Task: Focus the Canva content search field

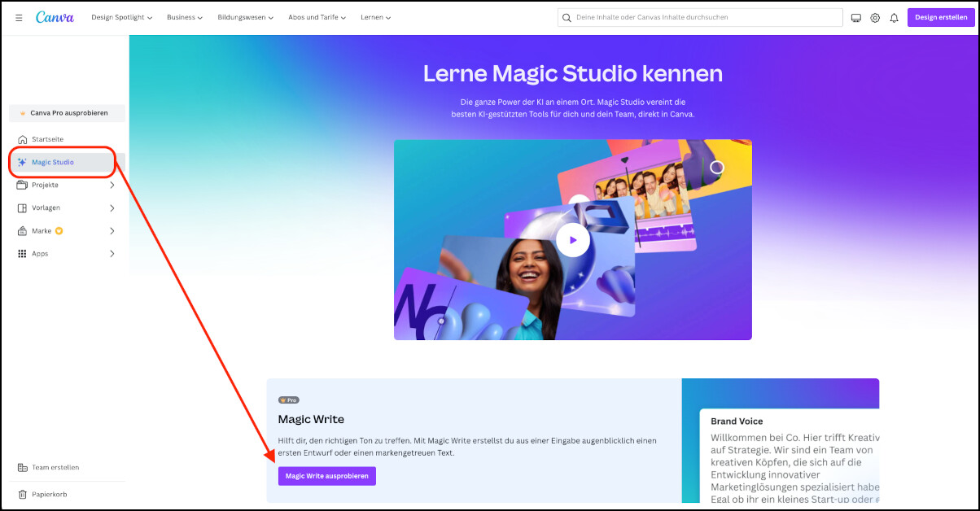Action: pyautogui.click(x=700, y=17)
